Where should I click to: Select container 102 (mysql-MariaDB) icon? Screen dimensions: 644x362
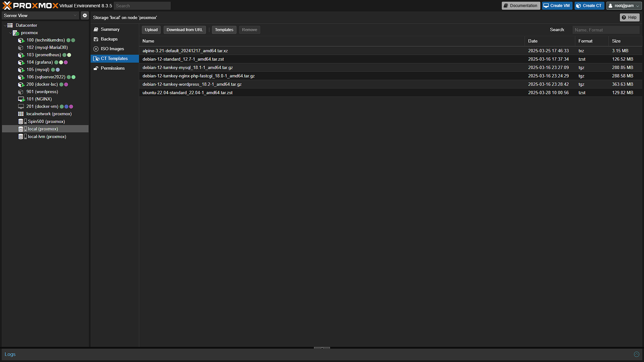[21, 48]
